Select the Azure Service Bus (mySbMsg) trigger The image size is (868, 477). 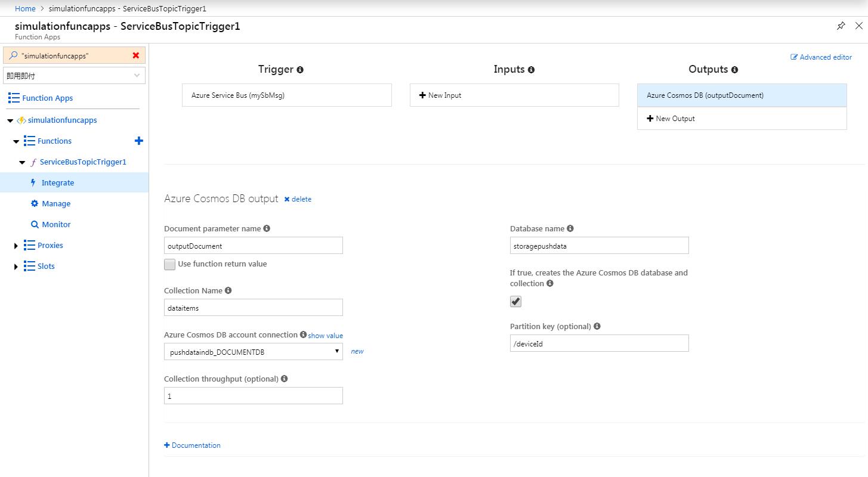(x=287, y=95)
